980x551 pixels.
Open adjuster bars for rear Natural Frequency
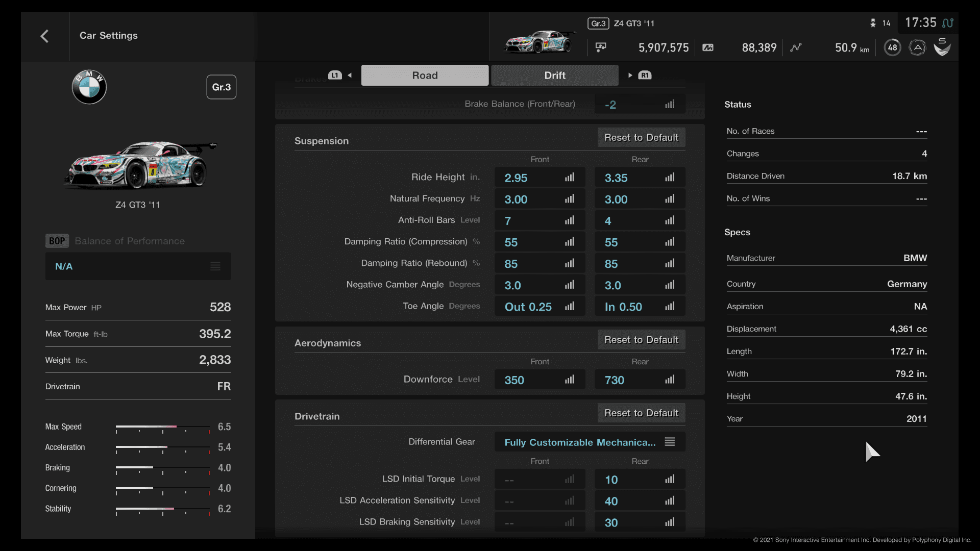pyautogui.click(x=670, y=199)
